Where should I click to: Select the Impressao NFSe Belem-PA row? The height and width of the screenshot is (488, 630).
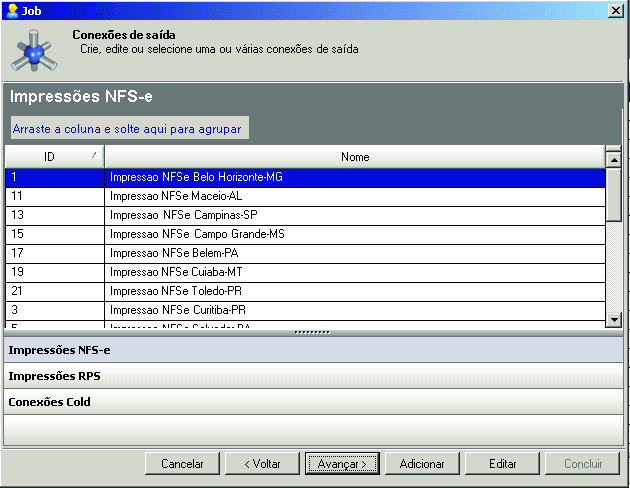point(354,253)
